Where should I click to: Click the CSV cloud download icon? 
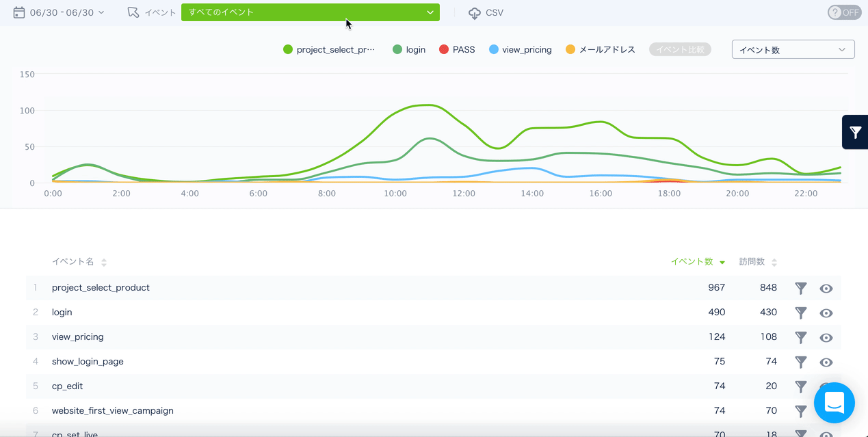475,13
